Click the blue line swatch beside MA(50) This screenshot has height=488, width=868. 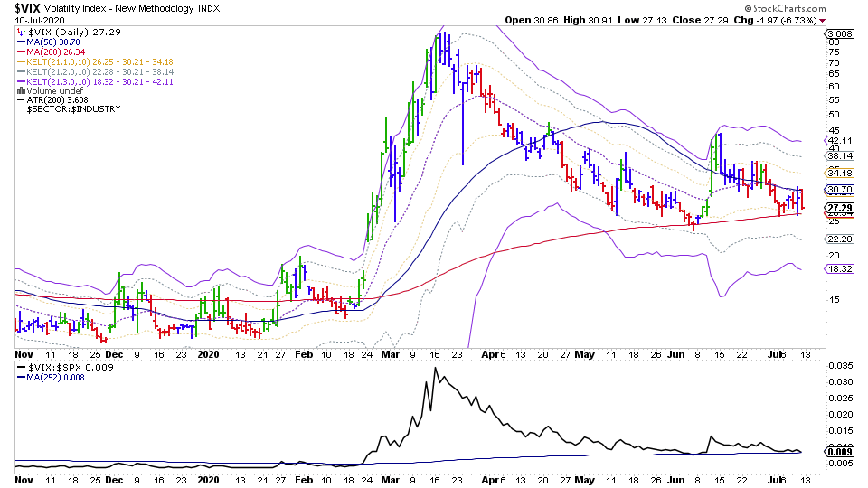pos(21,42)
